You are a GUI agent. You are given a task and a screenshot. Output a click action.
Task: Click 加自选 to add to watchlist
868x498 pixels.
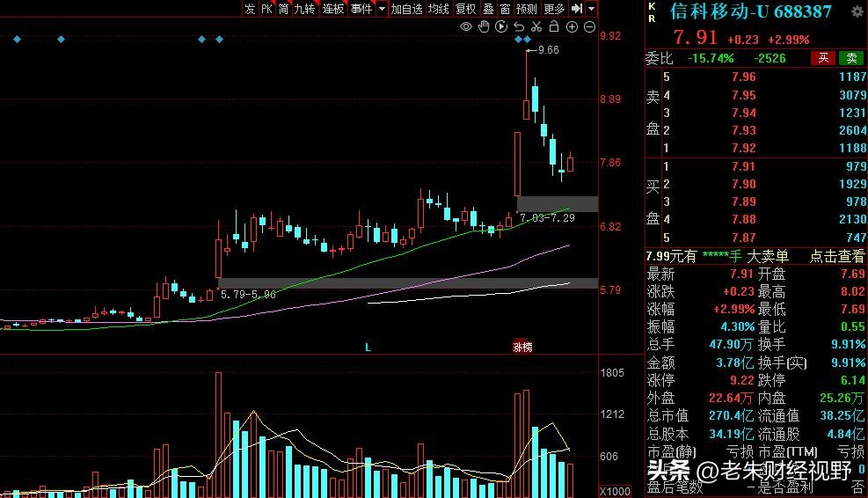(406, 9)
